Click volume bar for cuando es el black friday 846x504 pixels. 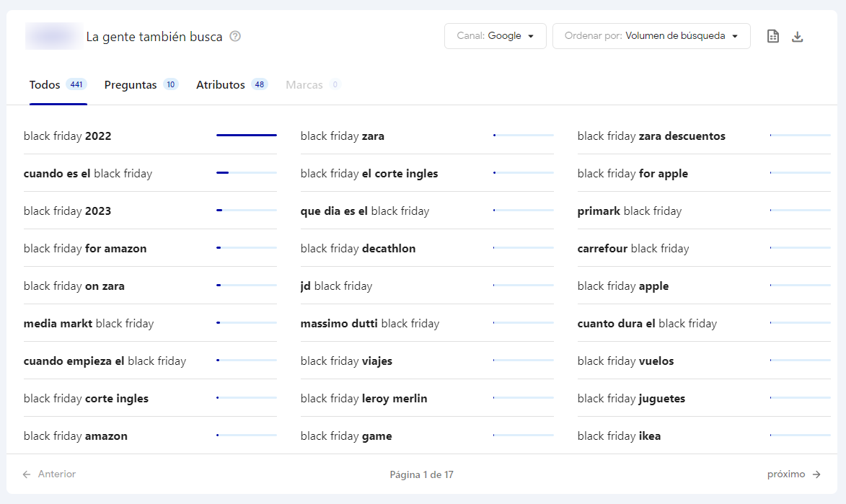click(x=247, y=172)
